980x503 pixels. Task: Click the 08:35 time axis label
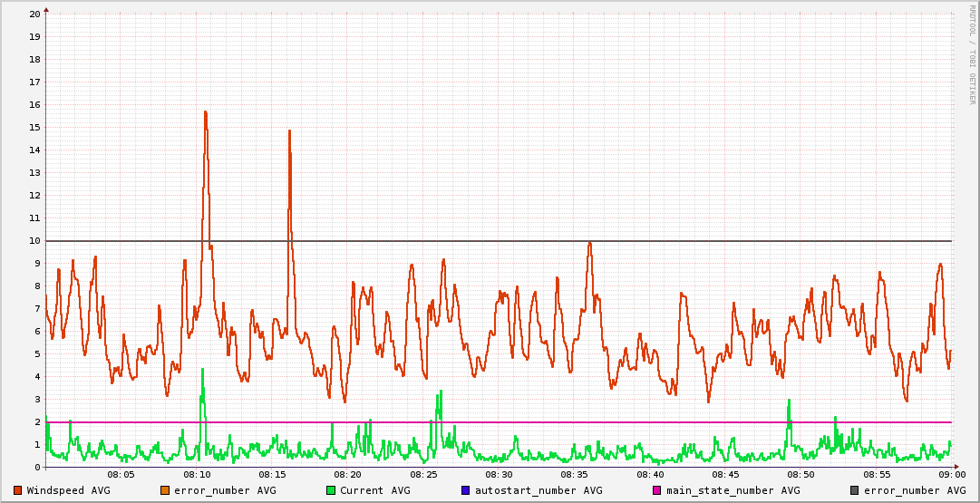coord(574,475)
